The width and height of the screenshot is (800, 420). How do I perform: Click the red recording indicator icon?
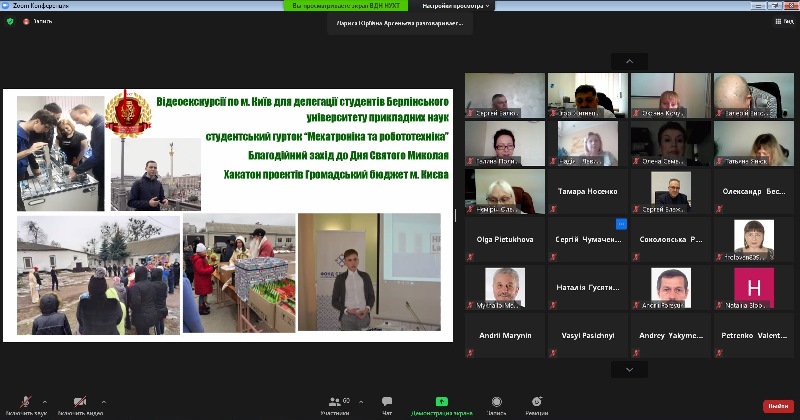(x=26, y=21)
